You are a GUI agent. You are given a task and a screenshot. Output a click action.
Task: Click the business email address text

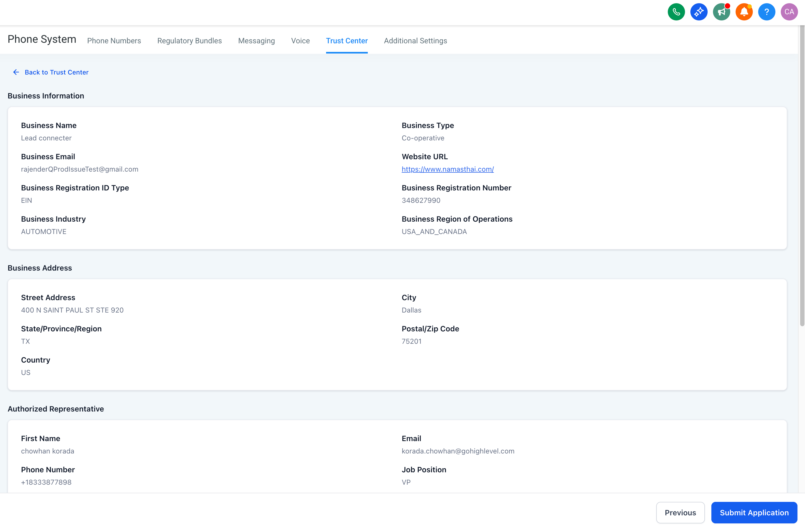click(x=79, y=169)
